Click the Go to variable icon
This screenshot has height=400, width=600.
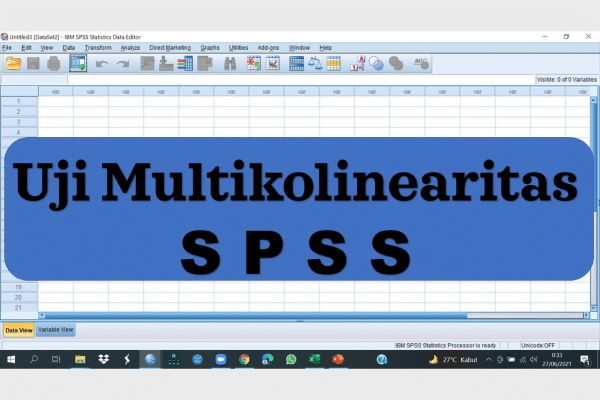click(x=166, y=64)
